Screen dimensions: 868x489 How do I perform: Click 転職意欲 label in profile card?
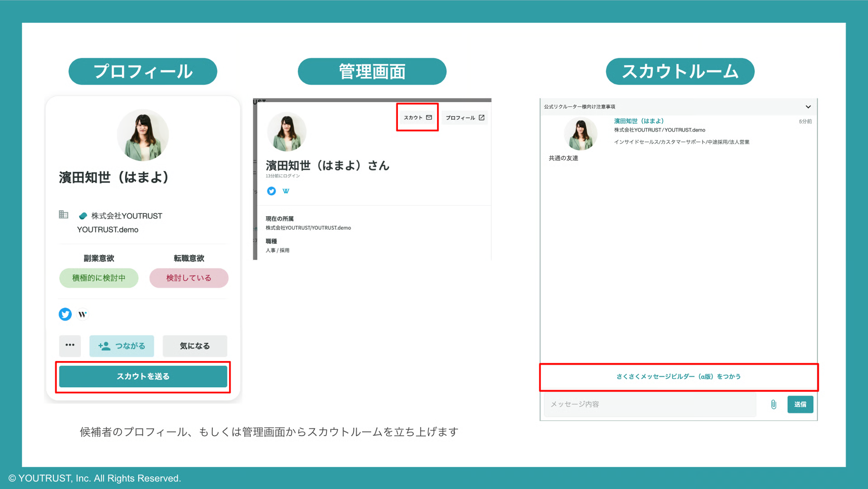tap(189, 258)
